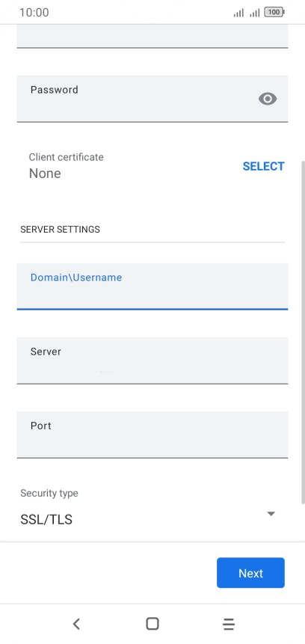305x644 pixels.
Task: Tap the Client certificate None entry
Action: (66, 166)
